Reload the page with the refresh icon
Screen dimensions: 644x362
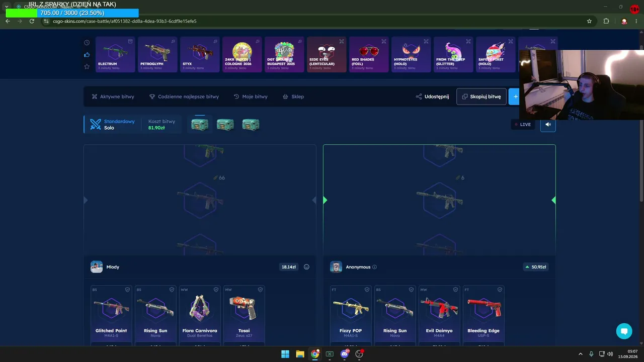(32, 21)
